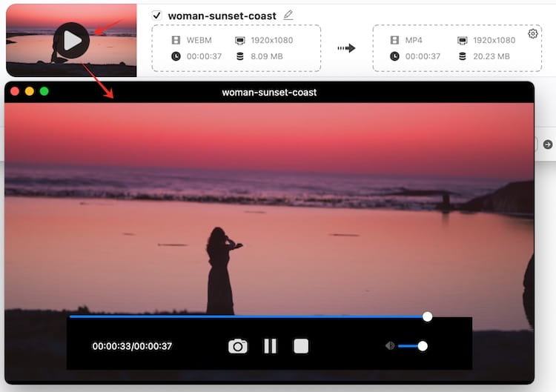Click the 8.09 MB source size value
The width and height of the screenshot is (556, 392).
point(267,56)
